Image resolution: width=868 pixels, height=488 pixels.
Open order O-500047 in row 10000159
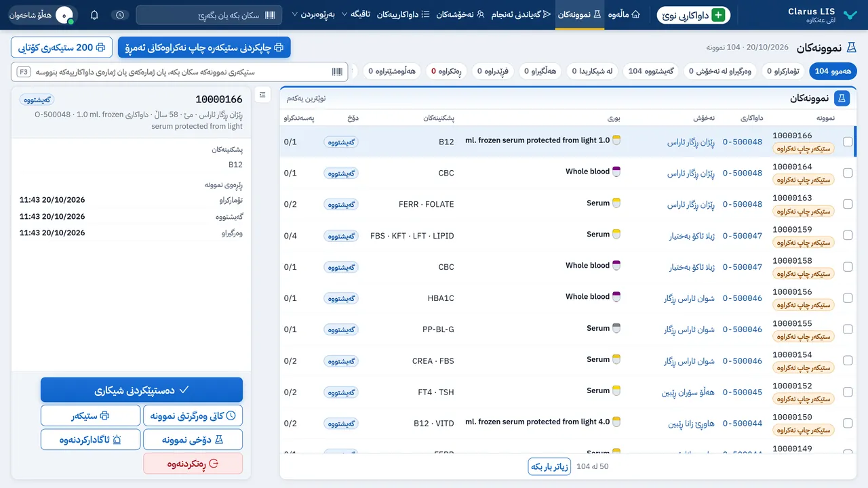point(743,236)
